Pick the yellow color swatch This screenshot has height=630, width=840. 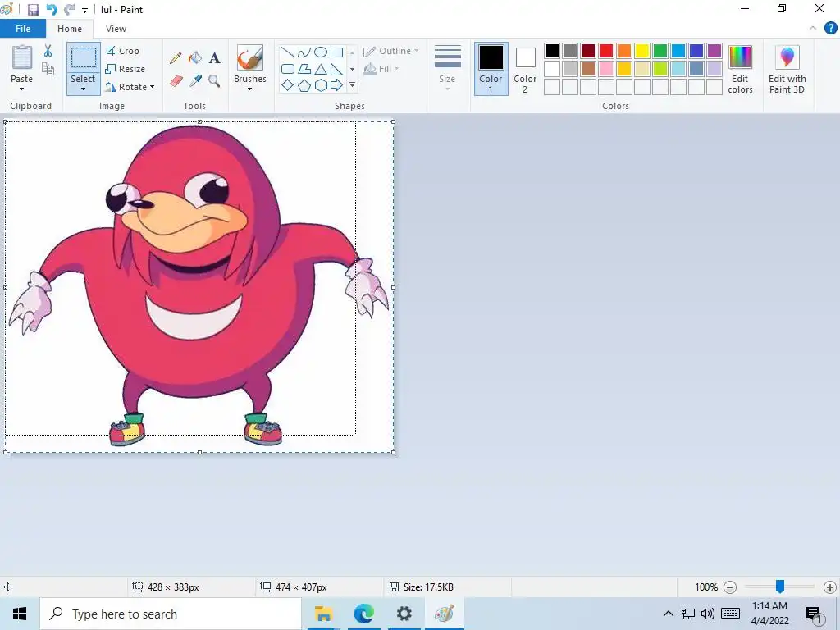(641, 51)
